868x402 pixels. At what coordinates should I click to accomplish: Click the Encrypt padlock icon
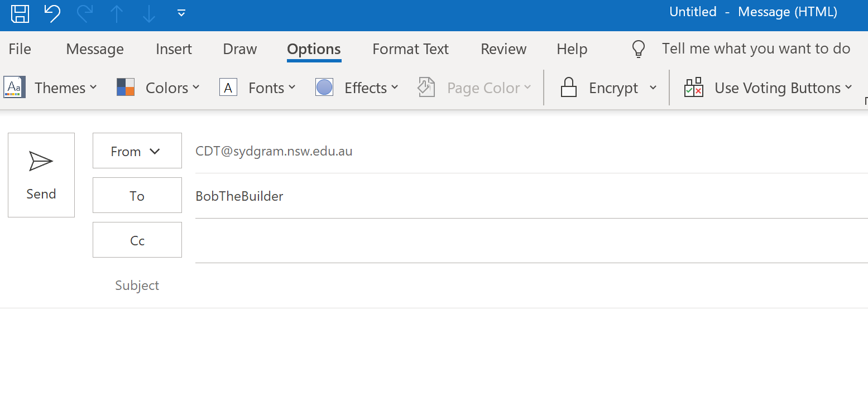[x=569, y=87]
